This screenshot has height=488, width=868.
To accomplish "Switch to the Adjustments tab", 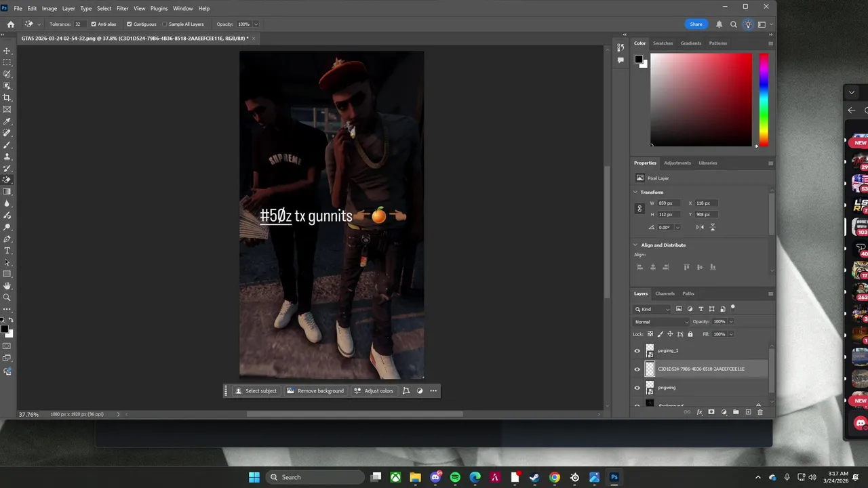I will click(677, 163).
